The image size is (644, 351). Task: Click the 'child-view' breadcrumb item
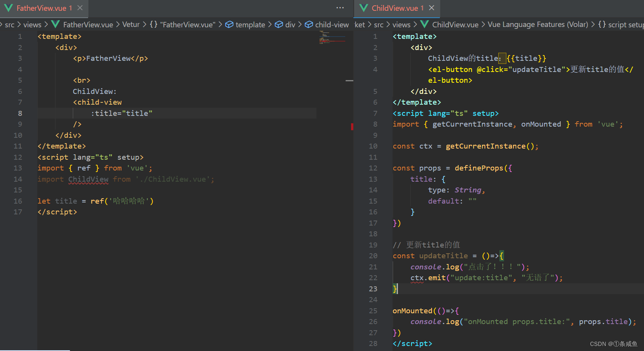[x=332, y=25]
